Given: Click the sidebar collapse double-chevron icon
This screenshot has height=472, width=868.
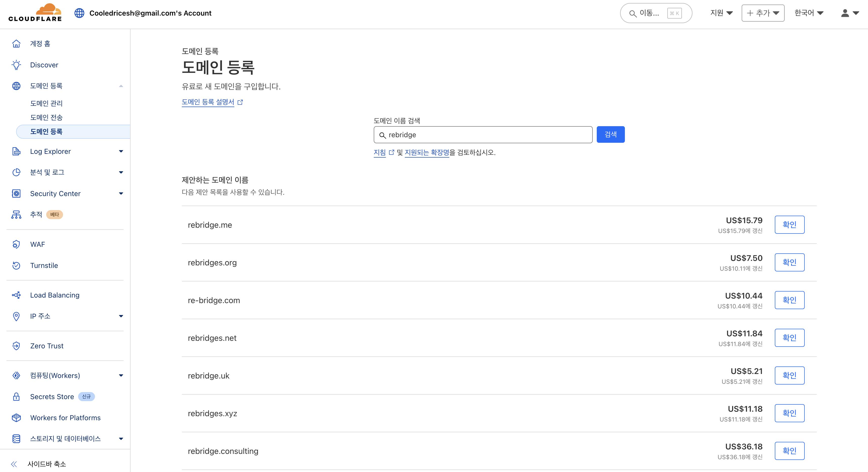Looking at the screenshot, I should pyautogui.click(x=14, y=464).
